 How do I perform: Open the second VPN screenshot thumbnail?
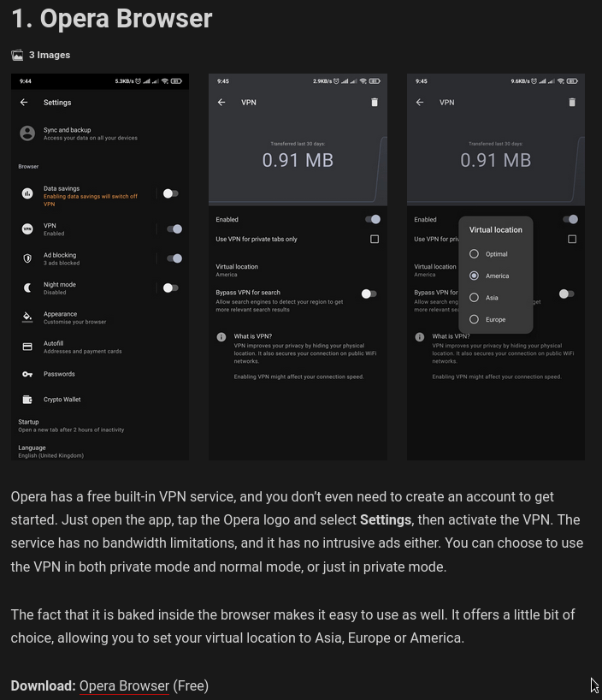coord(298,267)
